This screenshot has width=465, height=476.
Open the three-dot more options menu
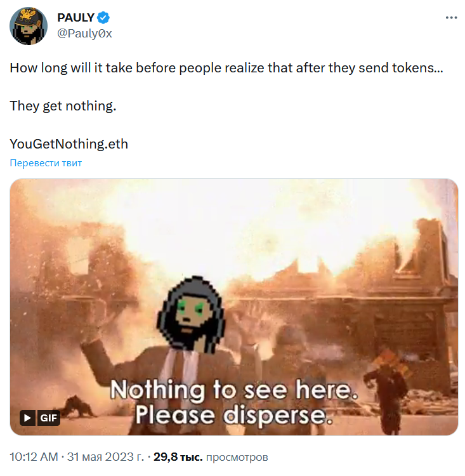(451, 18)
